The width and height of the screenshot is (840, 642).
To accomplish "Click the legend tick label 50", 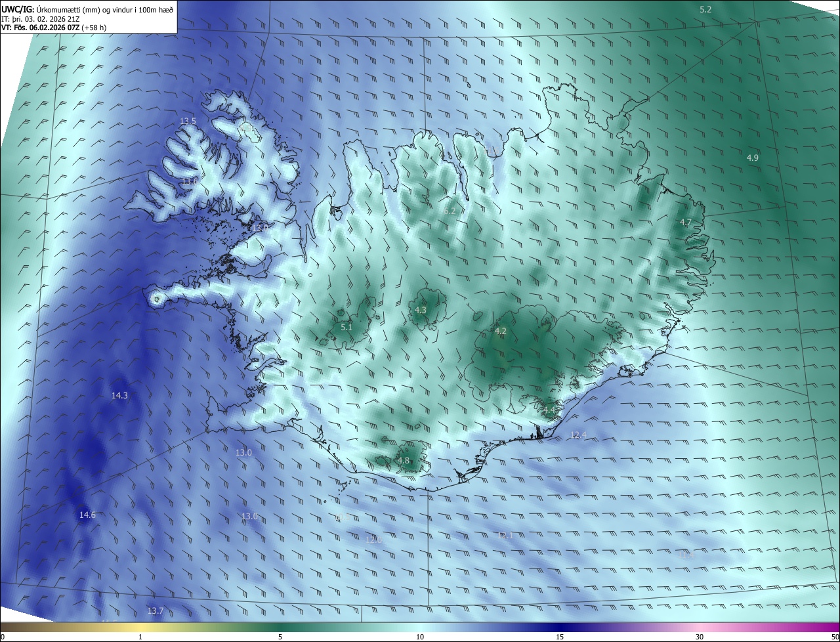I will click(x=835, y=637).
